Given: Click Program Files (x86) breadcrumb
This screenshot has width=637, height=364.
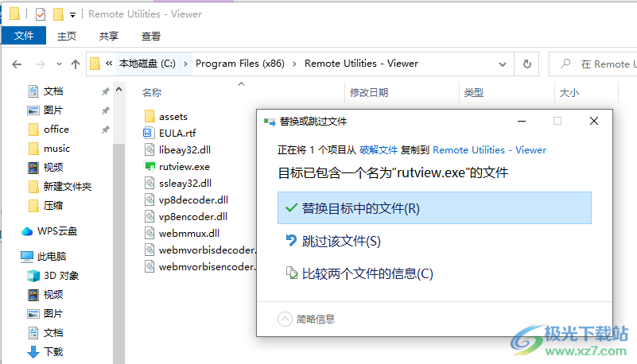Looking at the screenshot, I should tap(239, 64).
